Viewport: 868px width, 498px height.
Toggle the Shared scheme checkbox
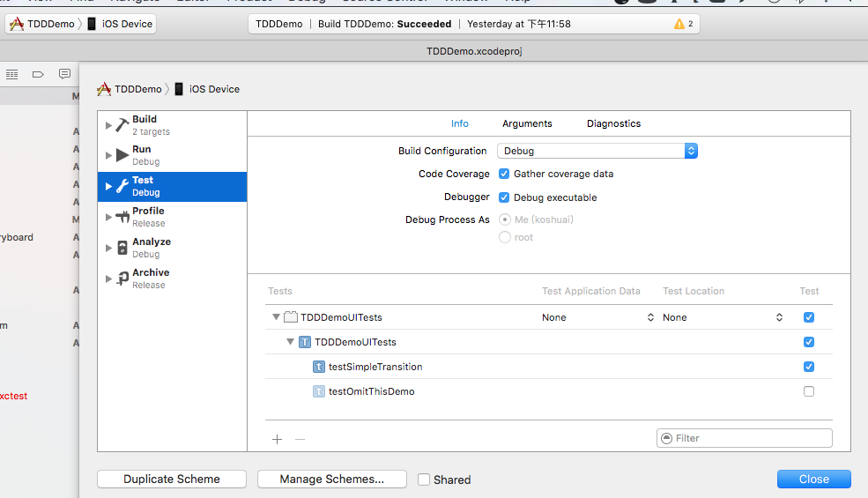[x=424, y=479]
